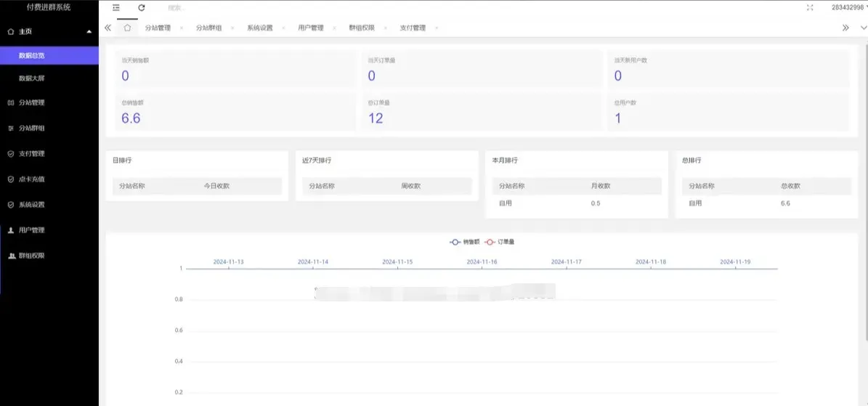
Task: Click the fullscreen icon in top bar
Action: pyautogui.click(x=810, y=7)
